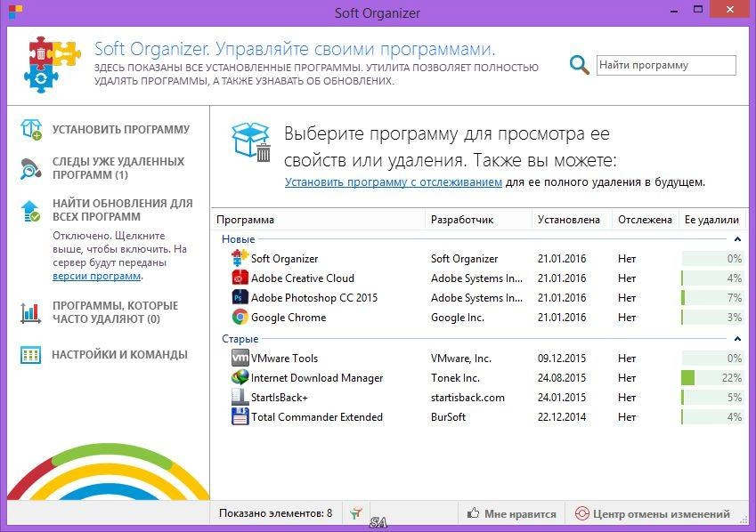Click the Total Commander Extended floppy icon

240,417
